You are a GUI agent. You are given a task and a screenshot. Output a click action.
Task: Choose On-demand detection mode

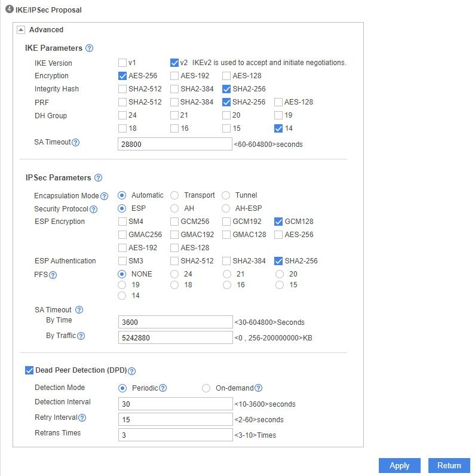(206, 388)
